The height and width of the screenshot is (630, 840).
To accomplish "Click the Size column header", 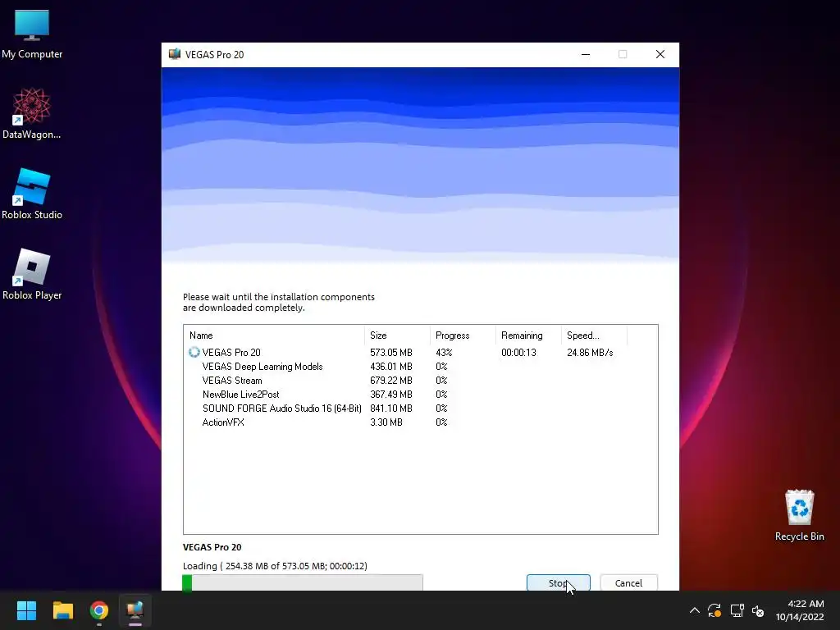I will (397, 336).
